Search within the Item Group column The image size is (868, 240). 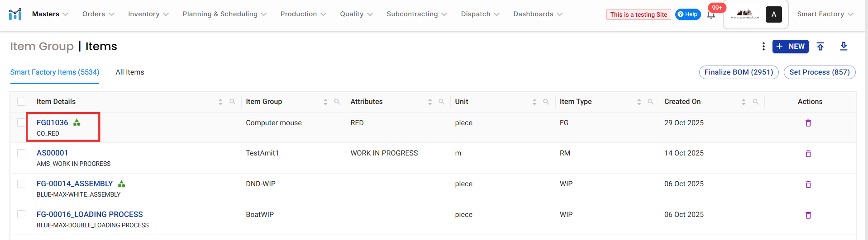(x=337, y=102)
